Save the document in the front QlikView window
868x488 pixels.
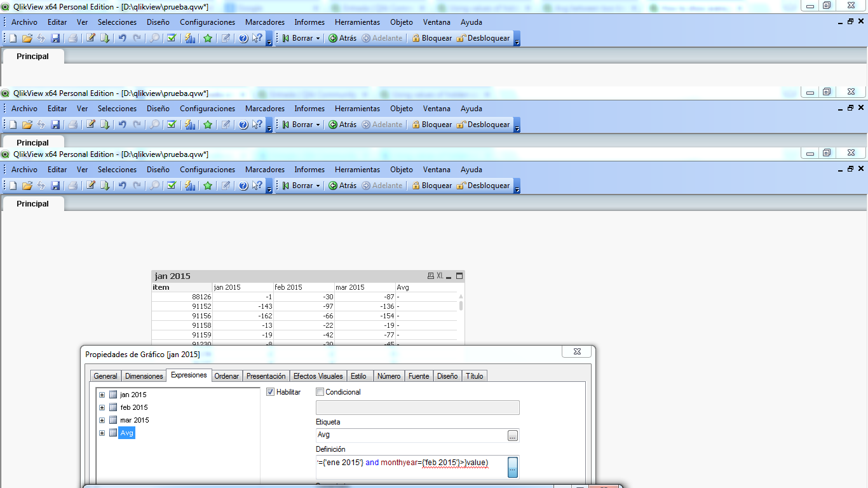pyautogui.click(x=55, y=186)
